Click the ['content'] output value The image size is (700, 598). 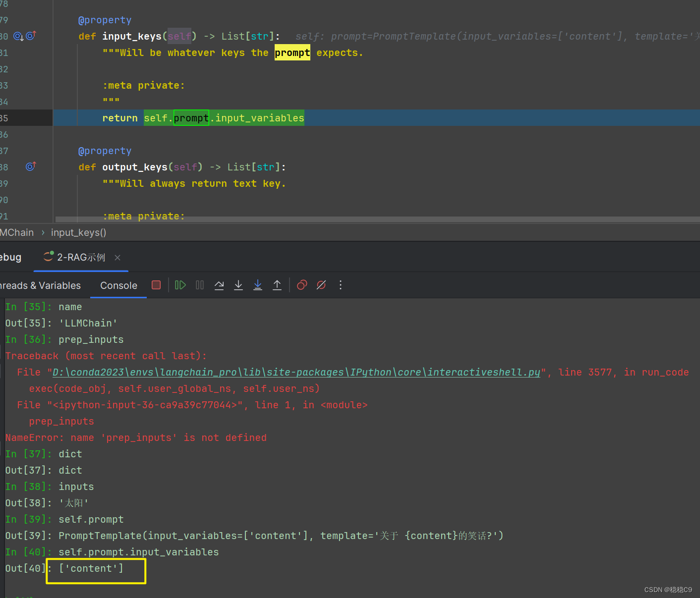[x=91, y=568]
